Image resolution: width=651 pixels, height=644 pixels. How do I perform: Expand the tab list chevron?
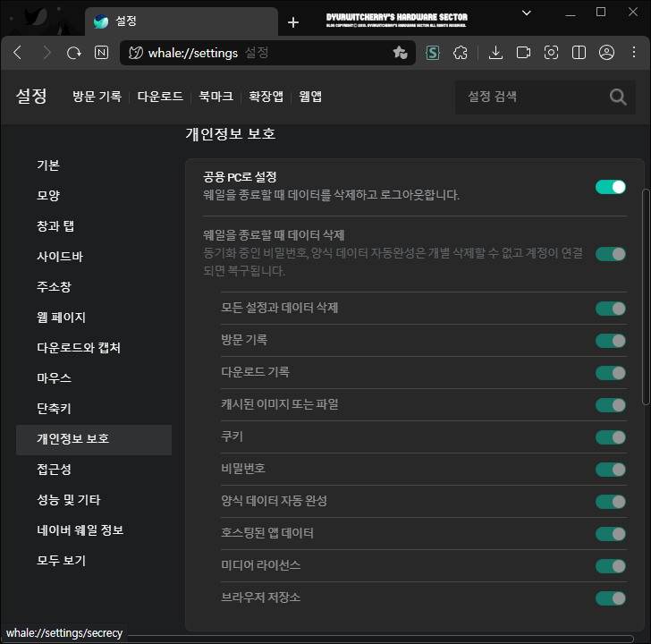pos(527,13)
